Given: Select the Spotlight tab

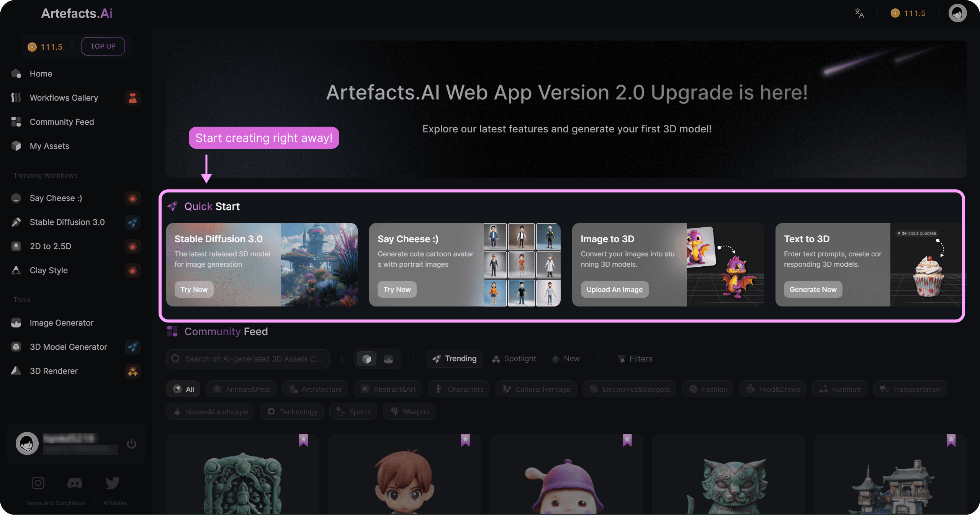Looking at the screenshot, I should coord(514,359).
